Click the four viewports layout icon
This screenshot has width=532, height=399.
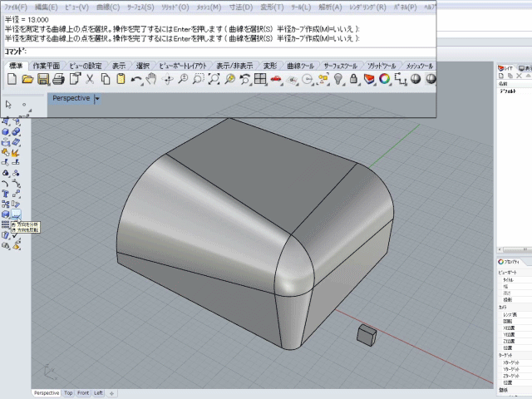(260, 79)
